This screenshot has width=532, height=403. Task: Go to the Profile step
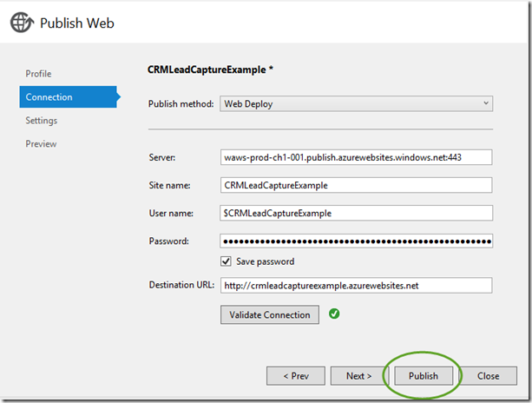coord(38,74)
